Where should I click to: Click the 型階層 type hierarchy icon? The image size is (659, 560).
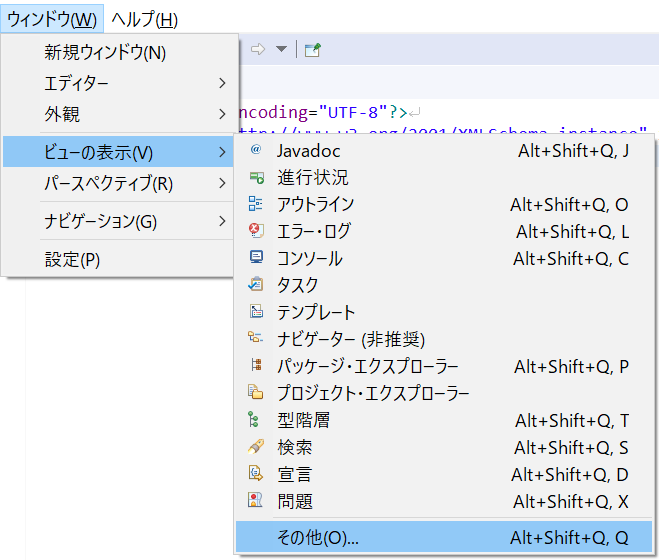tap(253, 420)
